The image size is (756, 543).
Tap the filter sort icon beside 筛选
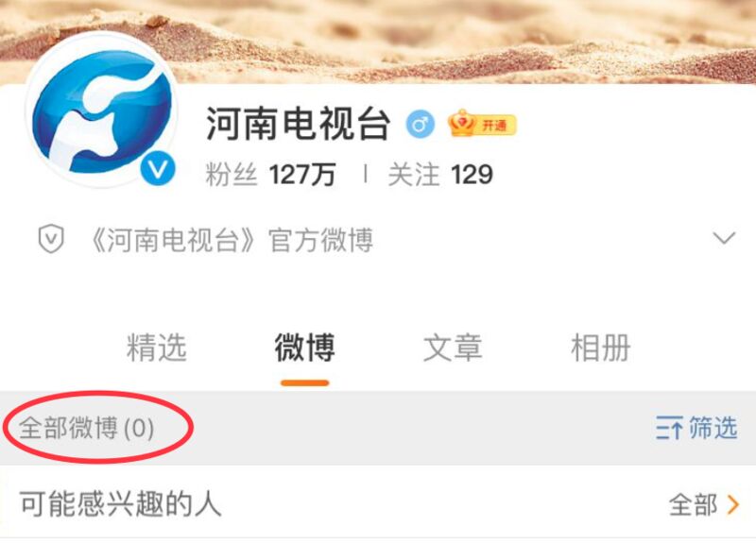(669, 428)
